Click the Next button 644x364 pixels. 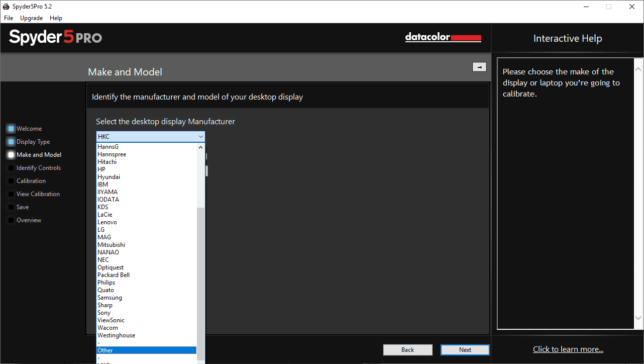465,350
